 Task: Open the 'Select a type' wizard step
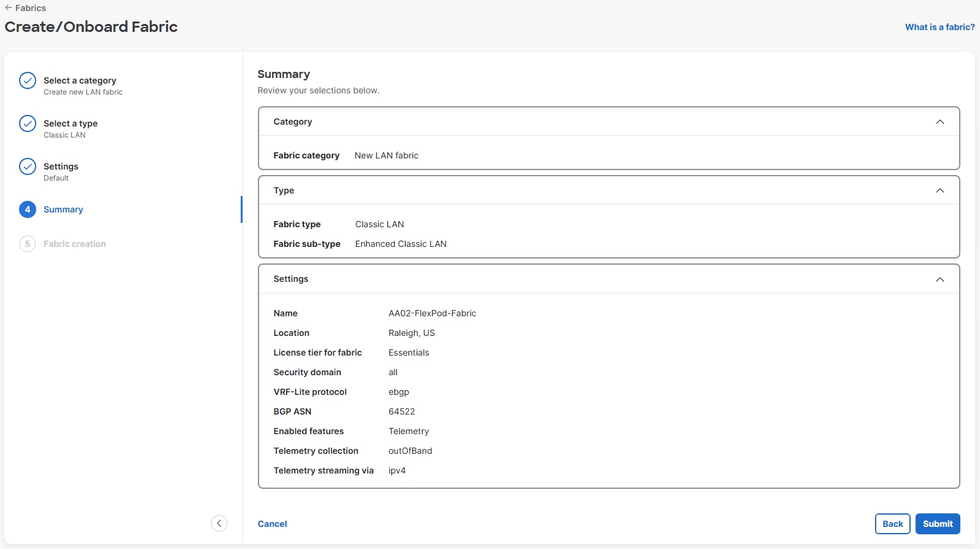pyautogui.click(x=71, y=123)
